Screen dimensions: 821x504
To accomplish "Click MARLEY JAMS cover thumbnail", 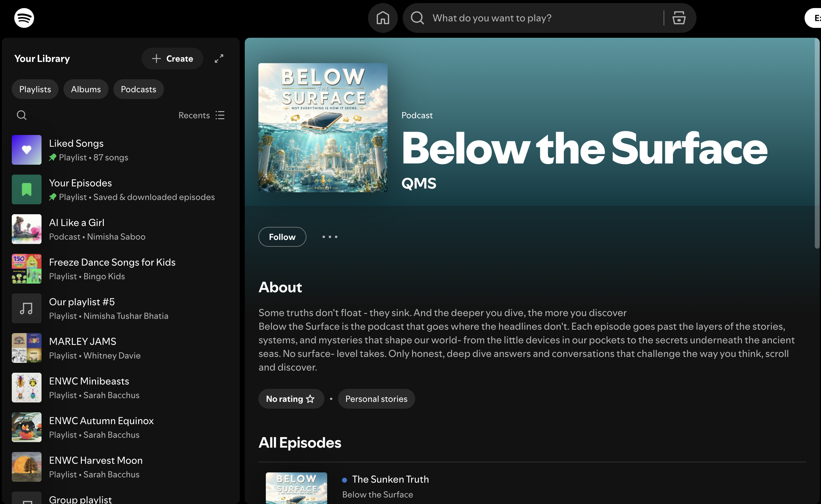I will point(27,348).
